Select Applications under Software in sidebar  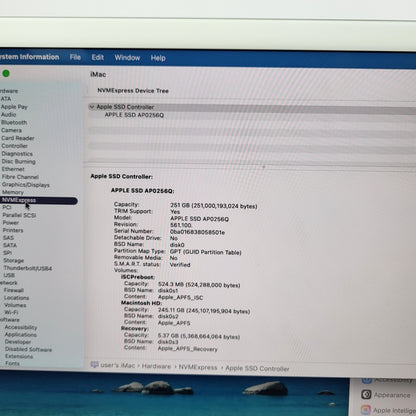tap(21, 334)
